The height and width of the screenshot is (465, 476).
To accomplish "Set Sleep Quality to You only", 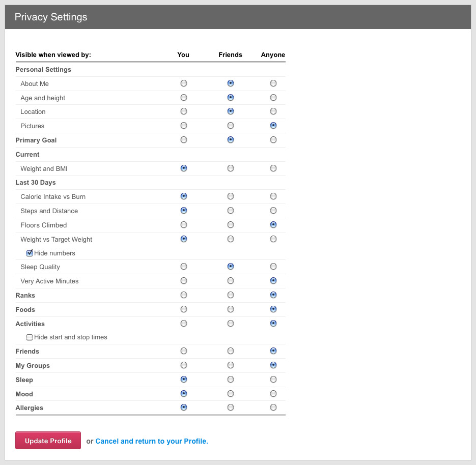I will 184,266.
